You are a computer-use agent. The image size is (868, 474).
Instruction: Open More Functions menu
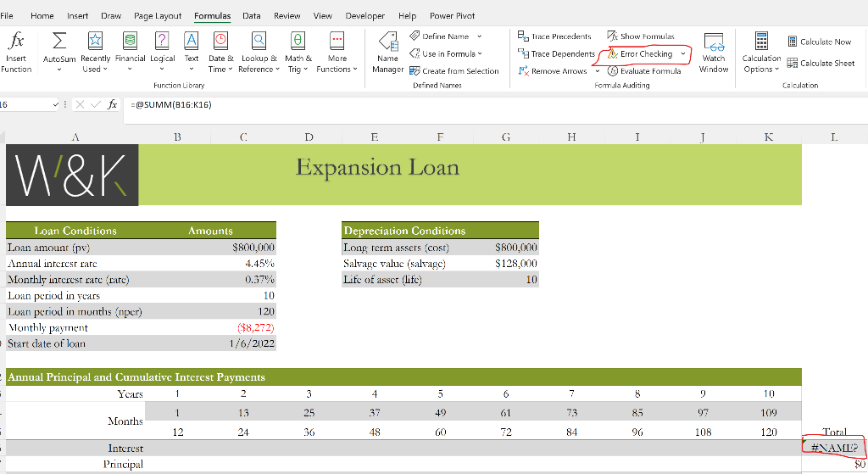pyautogui.click(x=337, y=52)
